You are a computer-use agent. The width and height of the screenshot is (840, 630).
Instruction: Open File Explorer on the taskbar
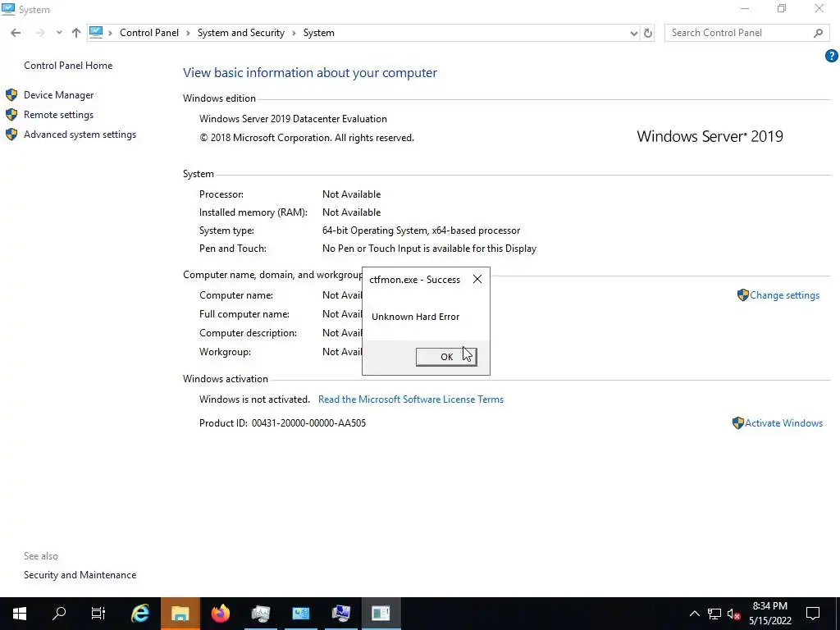(x=180, y=614)
